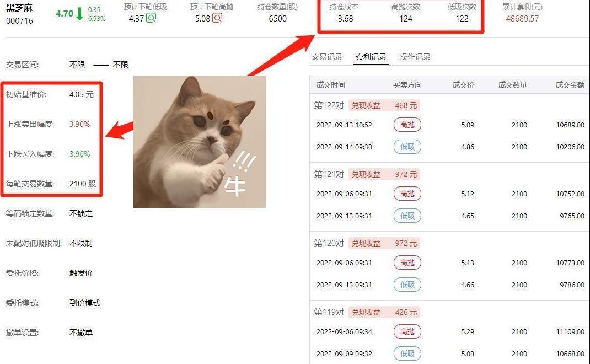
Task: Click the 高抛 badge in pair 第122对
Action: coord(407,125)
